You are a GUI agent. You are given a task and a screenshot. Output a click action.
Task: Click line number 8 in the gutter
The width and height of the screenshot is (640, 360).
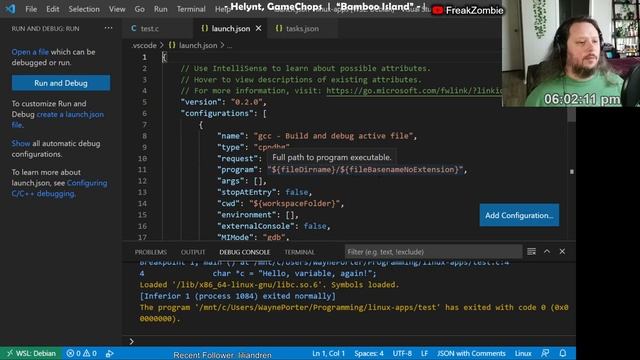click(144, 136)
